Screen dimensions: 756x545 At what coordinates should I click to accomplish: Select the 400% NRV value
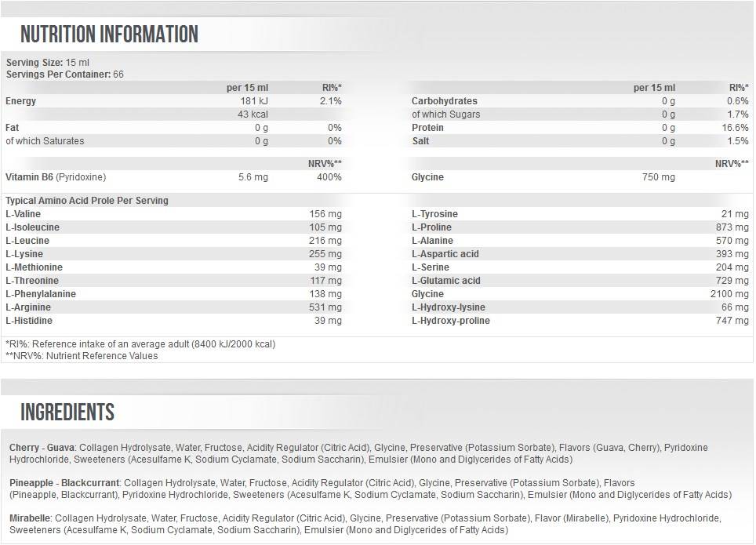pos(329,177)
